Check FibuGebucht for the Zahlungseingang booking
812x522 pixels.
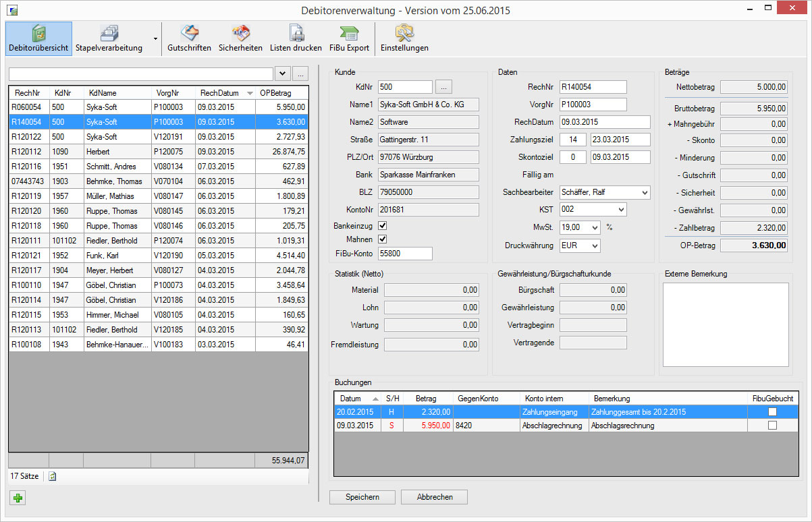[x=772, y=411]
